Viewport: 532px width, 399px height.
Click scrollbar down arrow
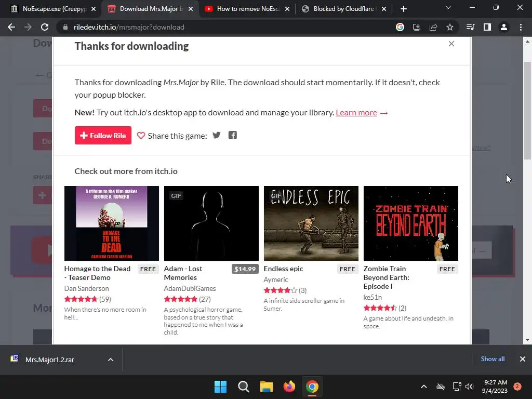[x=527, y=340]
